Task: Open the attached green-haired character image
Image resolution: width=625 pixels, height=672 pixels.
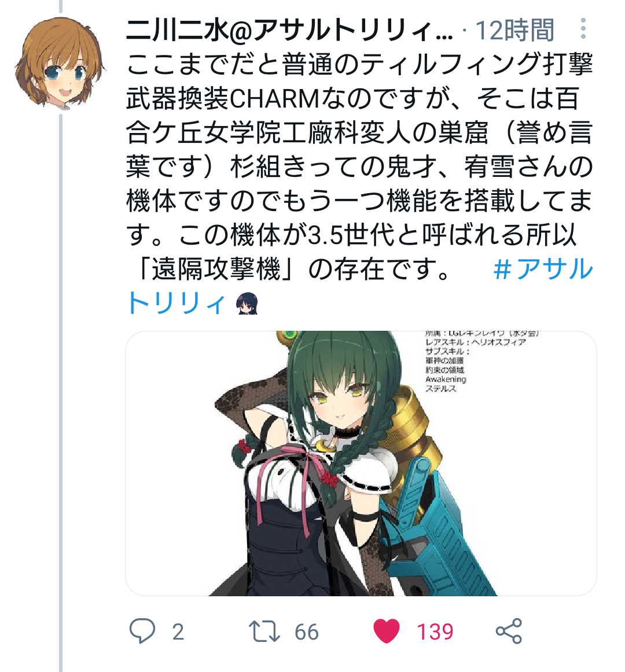Action: (361, 463)
